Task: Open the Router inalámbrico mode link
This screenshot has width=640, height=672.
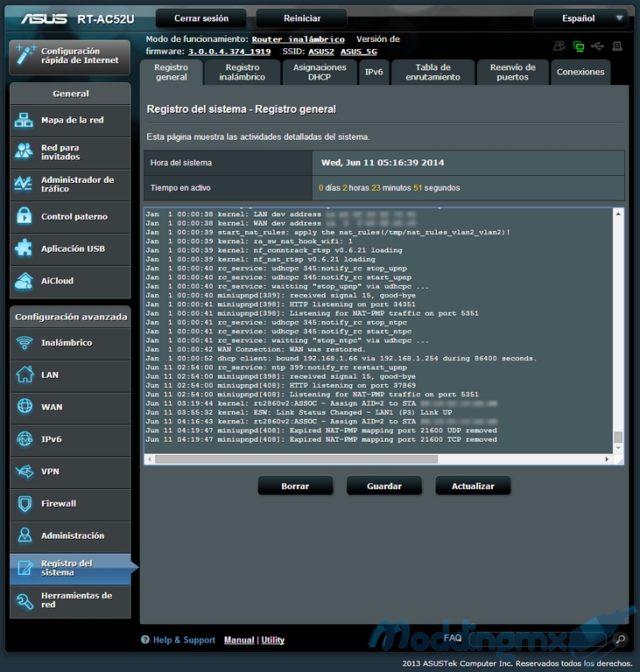Action: coord(299,39)
